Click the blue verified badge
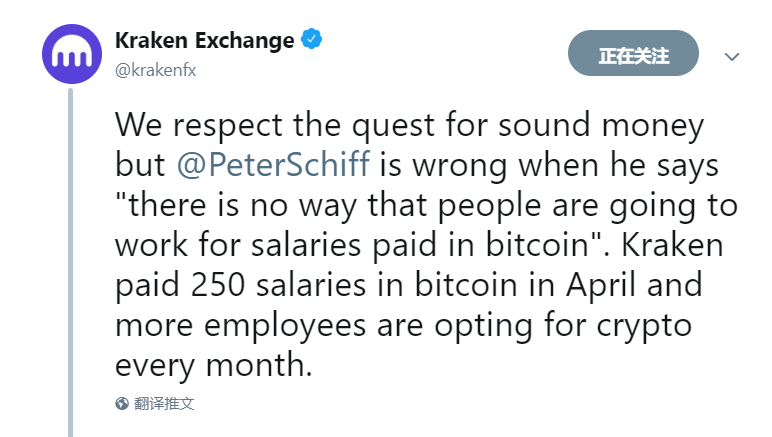The width and height of the screenshot is (772, 437). [311, 39]
